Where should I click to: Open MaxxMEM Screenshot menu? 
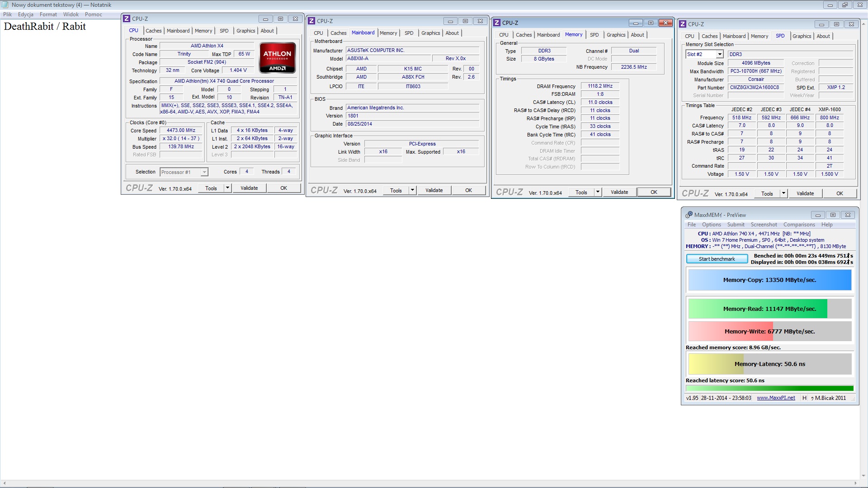[x=764, y=225]
